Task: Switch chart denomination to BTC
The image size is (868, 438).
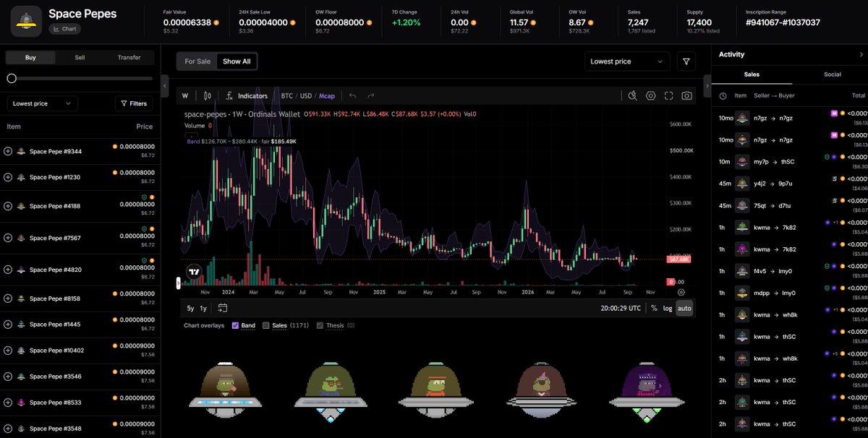Action: tap(287, 95)
